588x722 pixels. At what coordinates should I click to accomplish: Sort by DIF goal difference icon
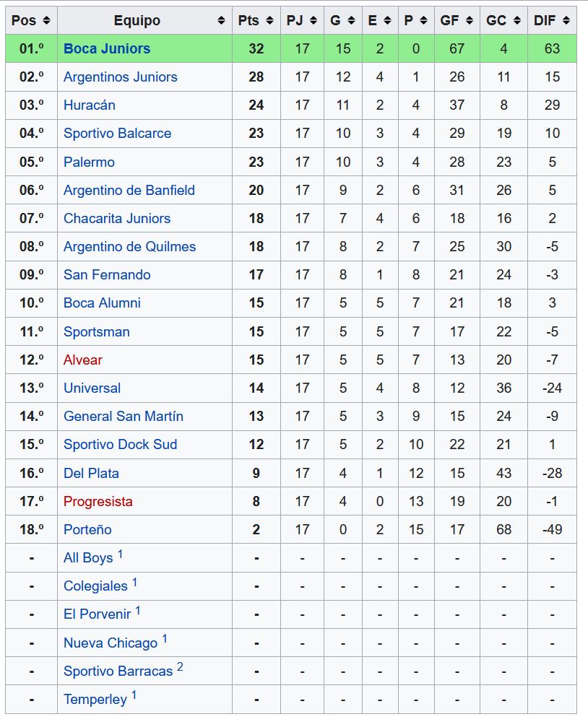(x=566, y=20)
